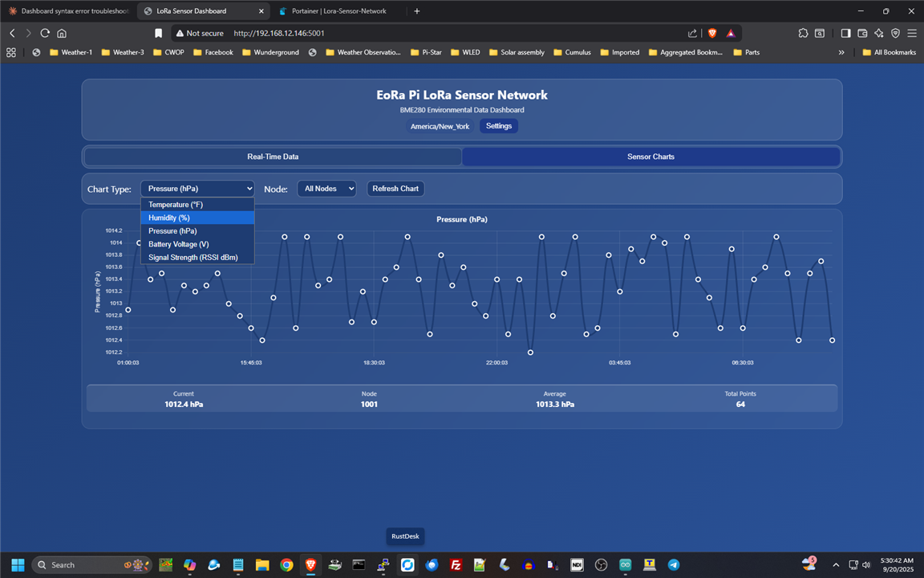Click the Not secure site warning
This screenshot has height=578, width=924.
click(200, 33)
